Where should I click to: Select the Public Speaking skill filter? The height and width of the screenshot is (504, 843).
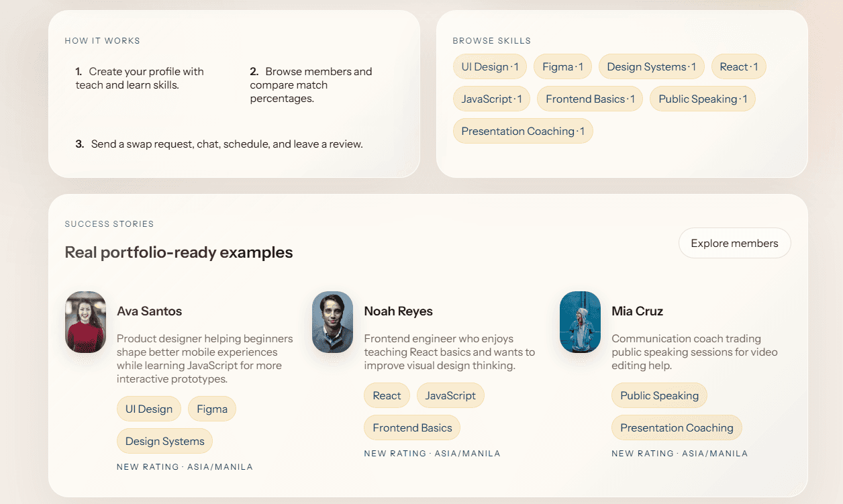tap(702, 99)
